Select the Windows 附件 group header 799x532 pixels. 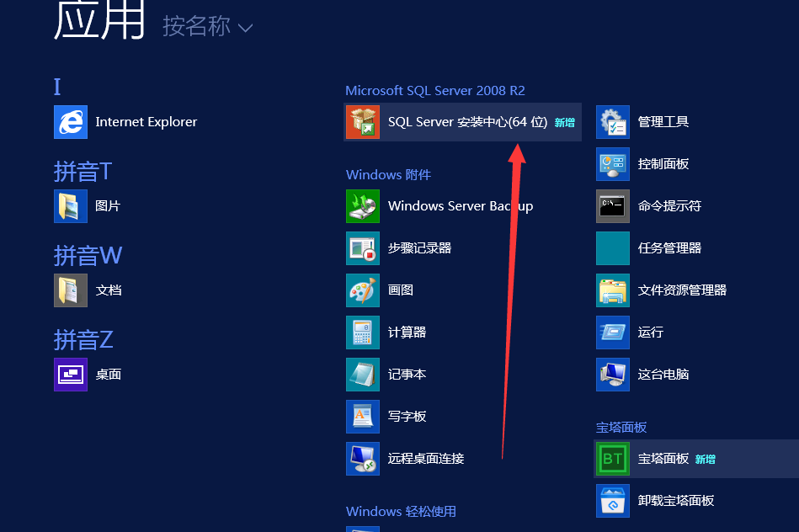click(388, 175)
